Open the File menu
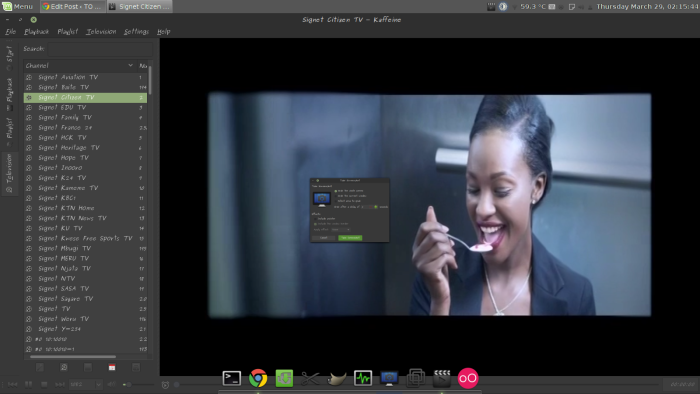 pyautogui.click(x=10, y=32)
